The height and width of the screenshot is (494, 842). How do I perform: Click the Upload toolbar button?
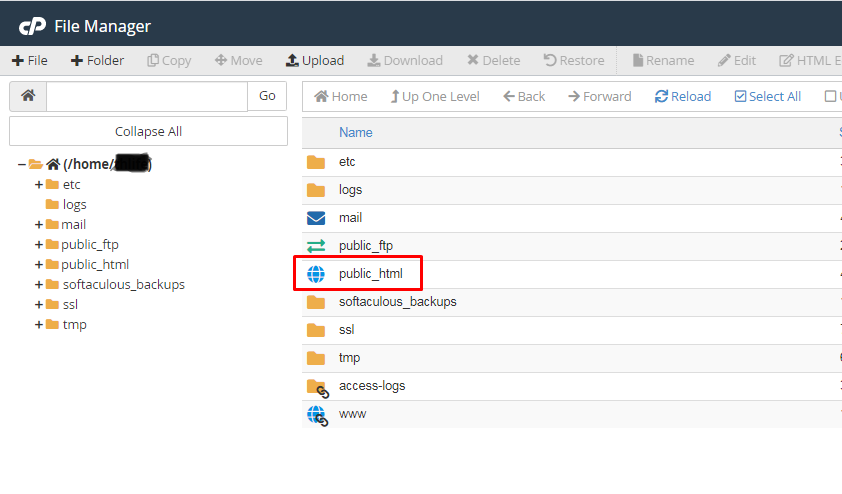(x=314, y=60)
